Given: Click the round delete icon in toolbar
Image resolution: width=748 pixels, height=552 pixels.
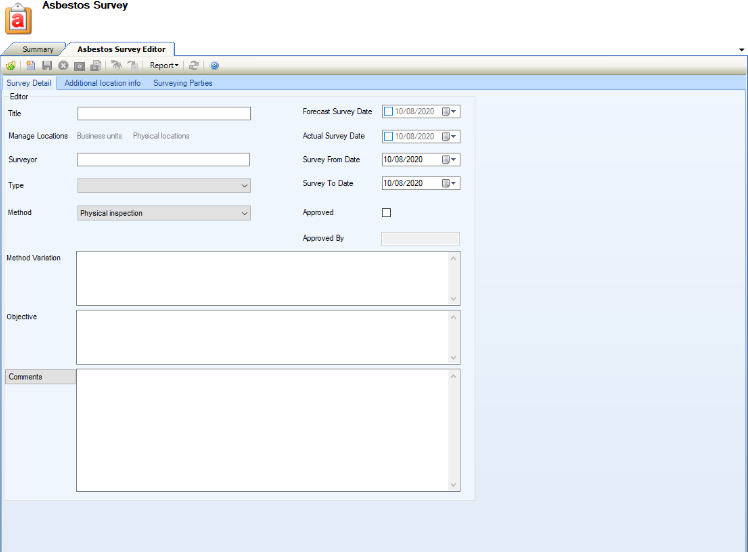Looking at the screenshot, I should click(x=63, y=66).
